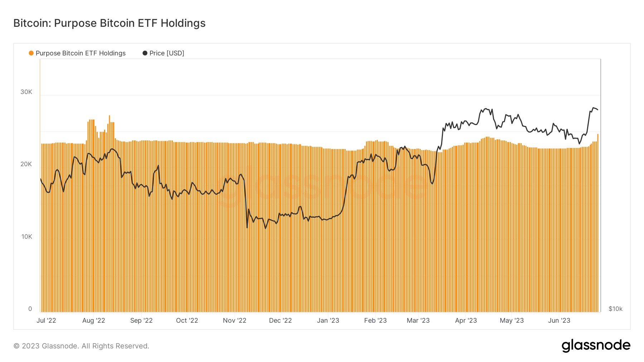Click the chart title Bitcoin: Purpose Bitcoin ETF Holdings
This screenshot has width=644, height=362.
(x=109, y=23)
